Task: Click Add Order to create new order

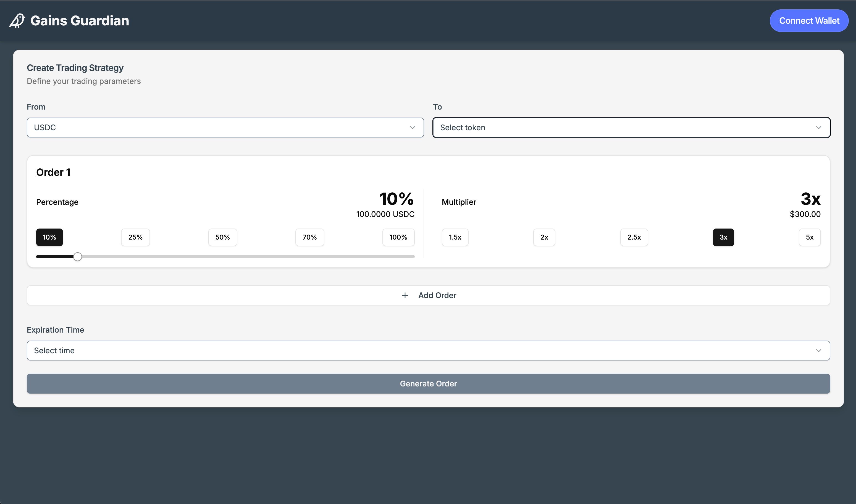Action: [428, 295]
